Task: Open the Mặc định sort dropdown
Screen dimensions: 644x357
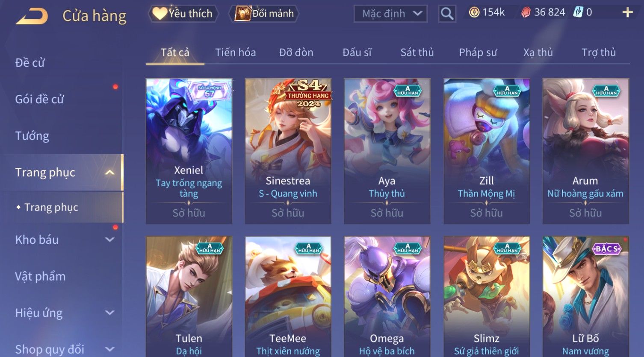Action: coord(390,14)
